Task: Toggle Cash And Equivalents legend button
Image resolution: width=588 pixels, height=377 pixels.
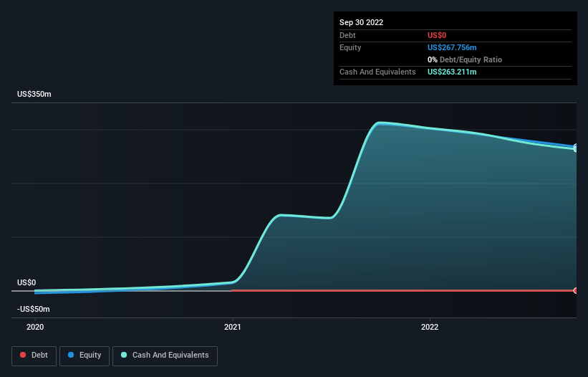Action: (165, 355)
